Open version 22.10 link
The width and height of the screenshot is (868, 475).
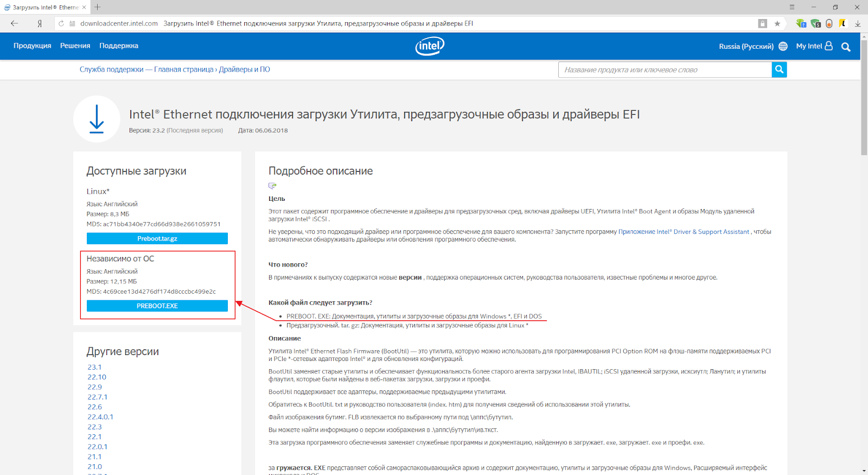97,377
